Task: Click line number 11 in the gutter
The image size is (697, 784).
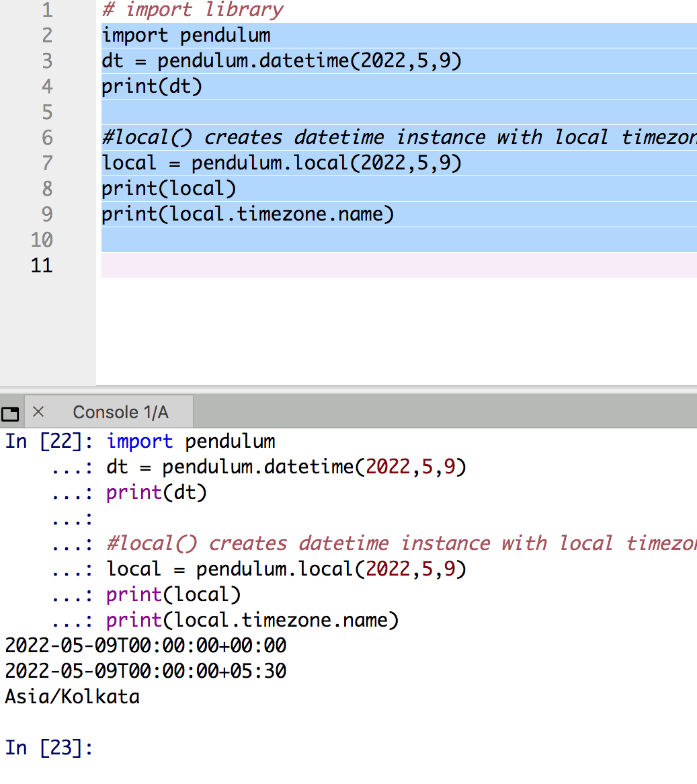Action: tap(42, 266)
